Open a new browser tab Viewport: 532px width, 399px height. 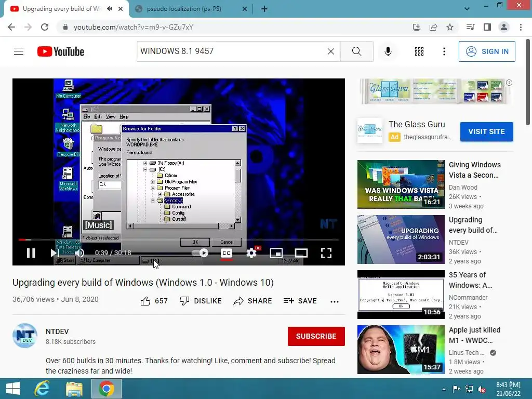coord(264,9)
